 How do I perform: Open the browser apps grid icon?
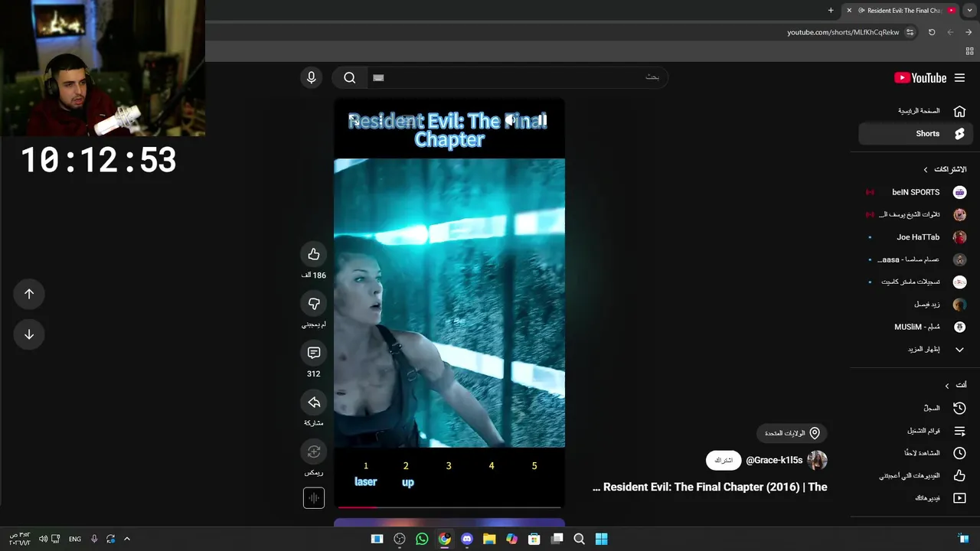pos(969,51)
